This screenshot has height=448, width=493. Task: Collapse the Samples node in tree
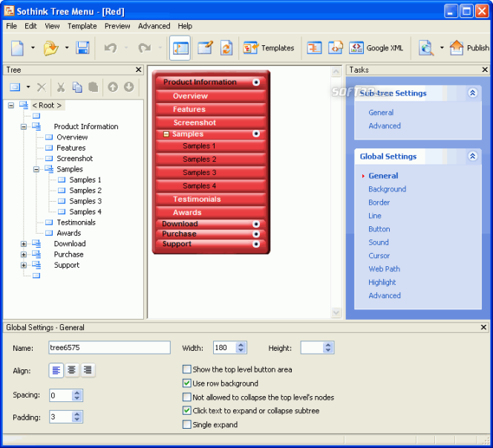[x=36, y=169]
